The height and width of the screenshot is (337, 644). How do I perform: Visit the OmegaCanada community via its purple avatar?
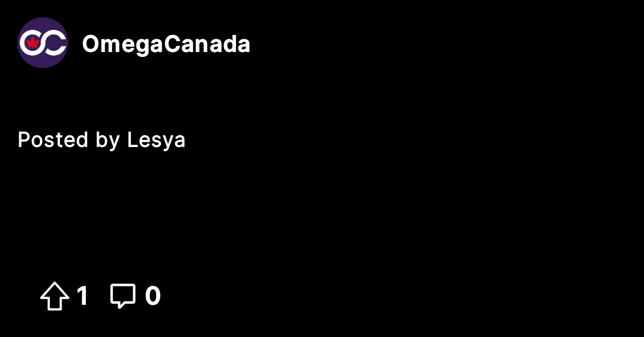[x=43, y=43]
